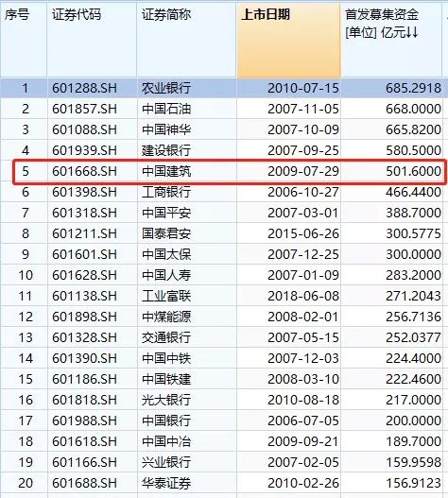Select the 中国平安 name cell
The image size is (448, 498).
coord(166,213)
